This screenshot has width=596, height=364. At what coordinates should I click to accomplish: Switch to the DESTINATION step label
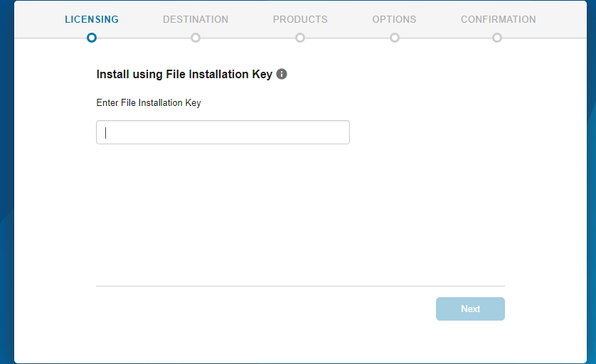196,19
